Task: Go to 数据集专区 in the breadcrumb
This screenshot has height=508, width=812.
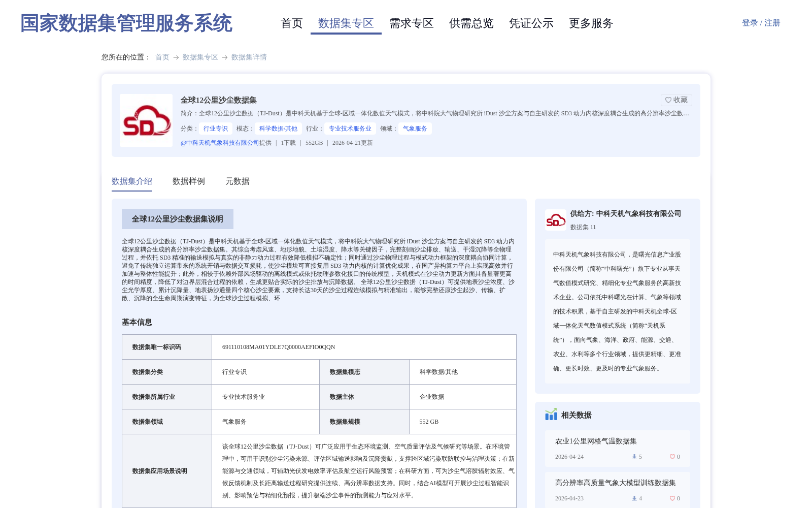Action: [200, 57]
